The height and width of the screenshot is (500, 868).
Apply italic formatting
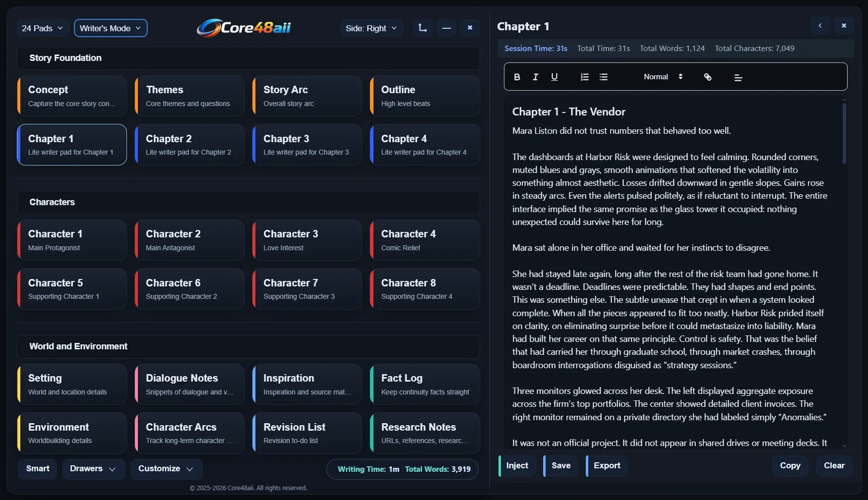(x=536, y=77)
